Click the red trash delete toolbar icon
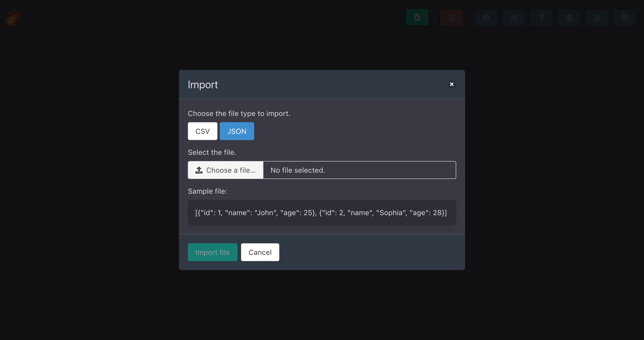Image resolution: width=644 pixels, height=340 pixels. (451, 18)
